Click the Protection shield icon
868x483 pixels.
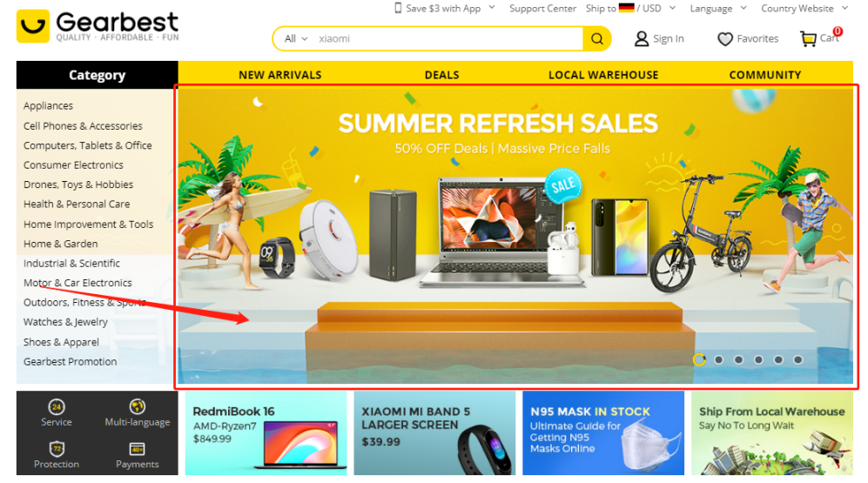coord(57,449)
